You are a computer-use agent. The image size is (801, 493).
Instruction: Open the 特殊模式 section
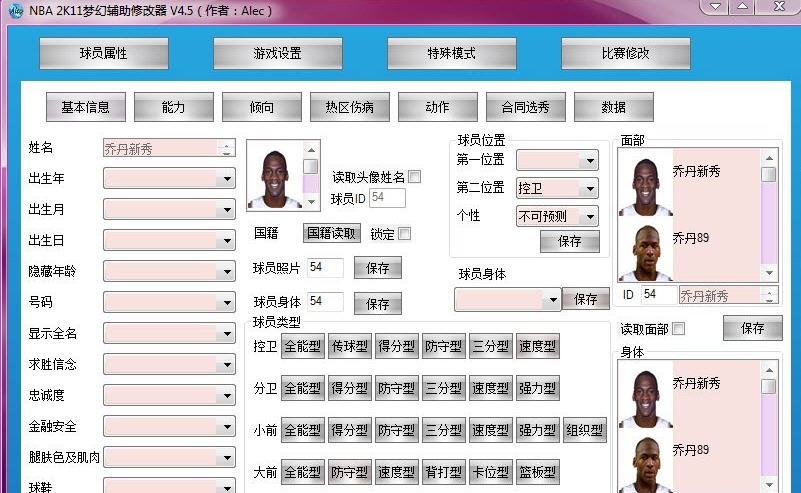coord(452,53)
